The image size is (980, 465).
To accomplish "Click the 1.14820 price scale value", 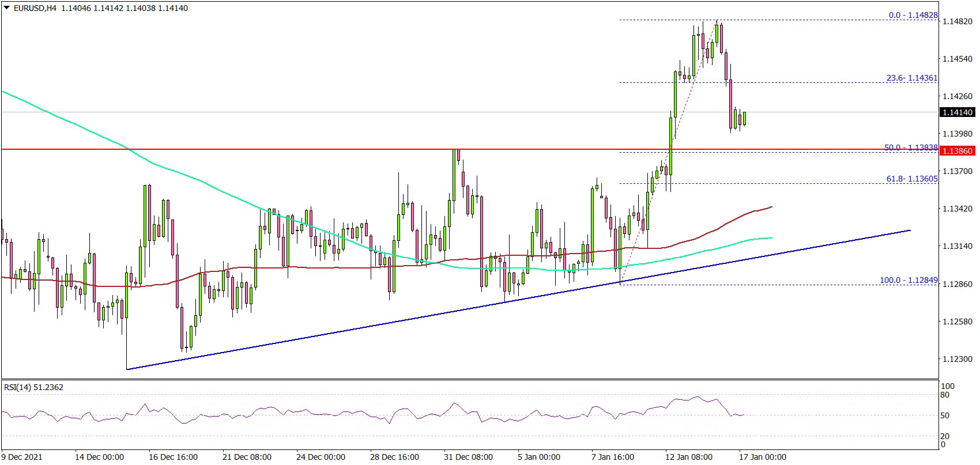I will [x=957, y=22].
